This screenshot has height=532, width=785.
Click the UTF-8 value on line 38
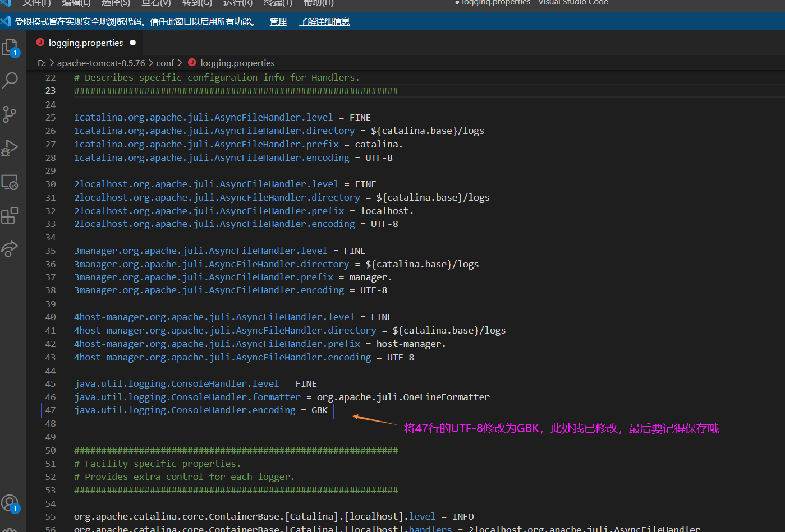click(374, 290)
